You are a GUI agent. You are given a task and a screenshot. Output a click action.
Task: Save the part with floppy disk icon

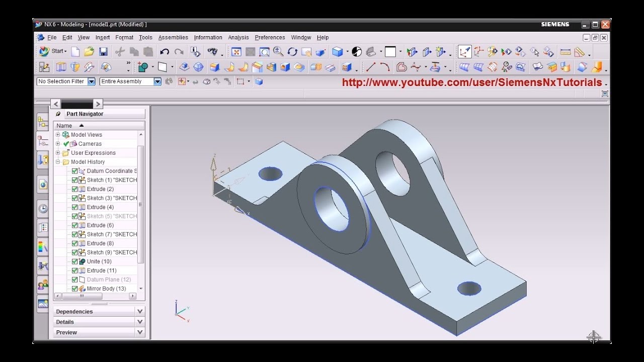click(103, 51)
